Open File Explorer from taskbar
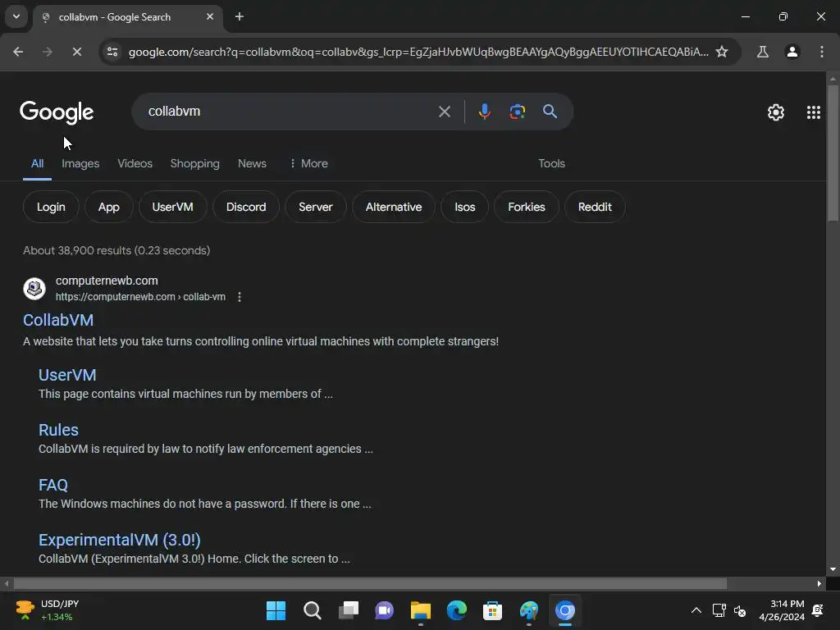The height and width of the screenshot is (630, 840). 421,610
